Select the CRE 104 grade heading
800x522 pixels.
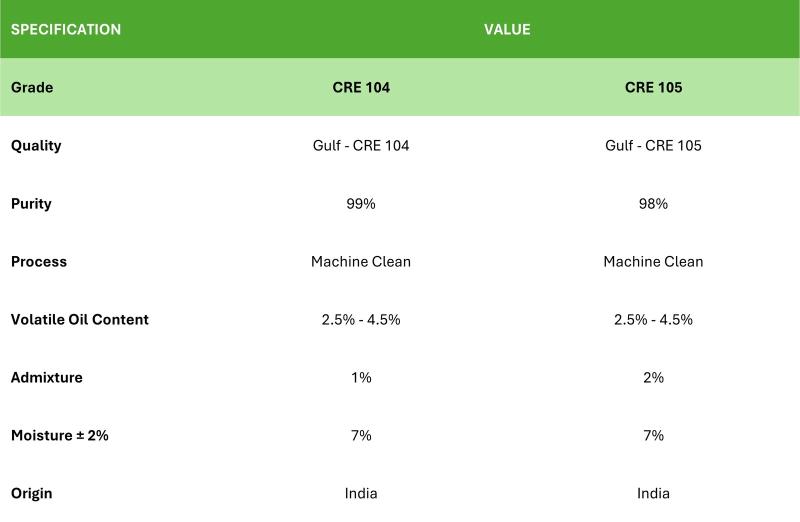361,87
